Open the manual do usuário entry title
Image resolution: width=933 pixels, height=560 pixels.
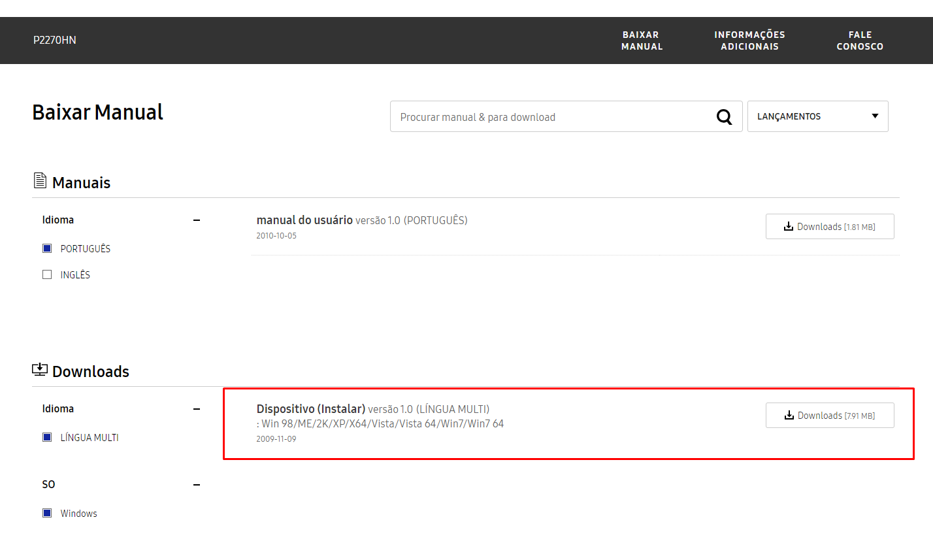(x=304, y=220)
